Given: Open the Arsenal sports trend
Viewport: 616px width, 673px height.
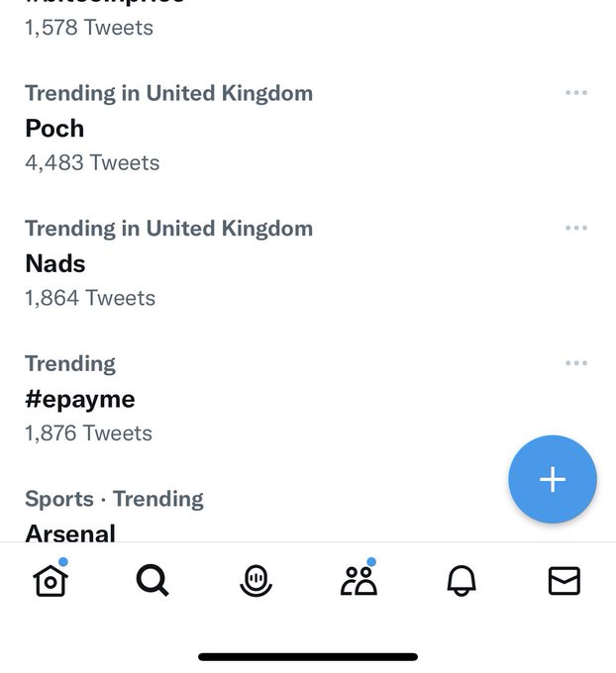Looking at the screenshot, I should (70, 532).
